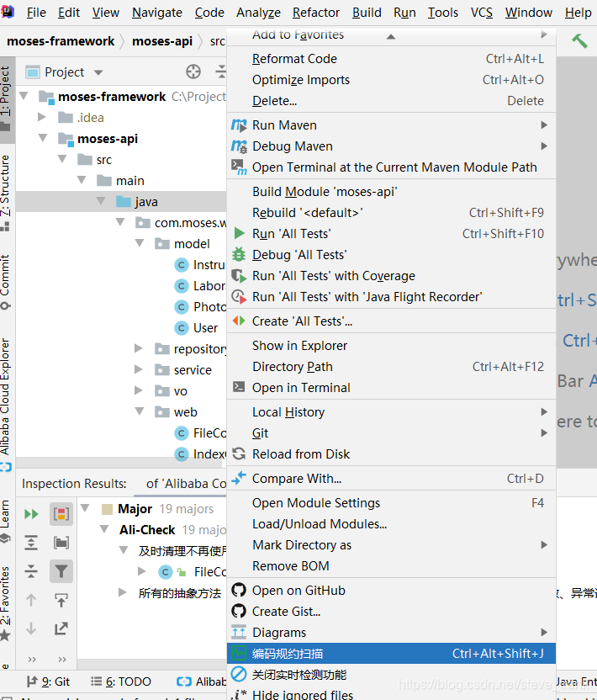Collapse the moses-framework root node

click(x=24, y=96)
